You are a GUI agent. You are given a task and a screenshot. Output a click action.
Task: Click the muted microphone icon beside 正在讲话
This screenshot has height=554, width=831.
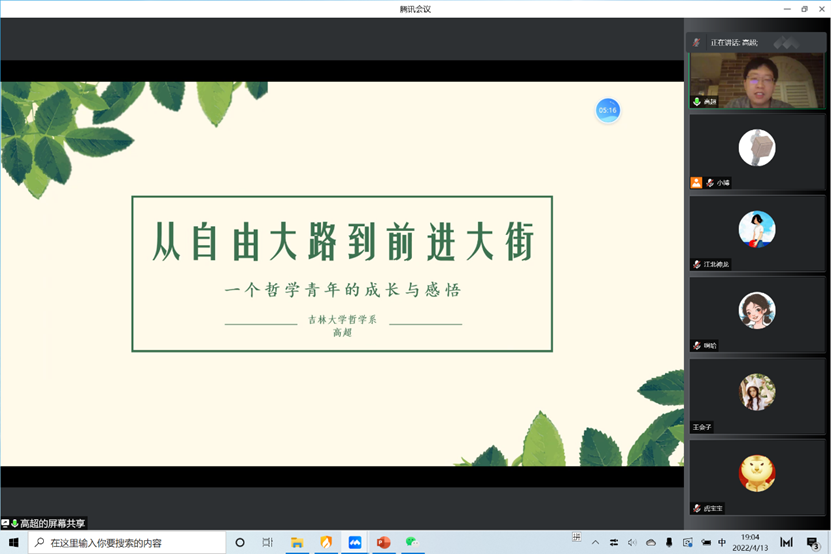pos(697,43)
